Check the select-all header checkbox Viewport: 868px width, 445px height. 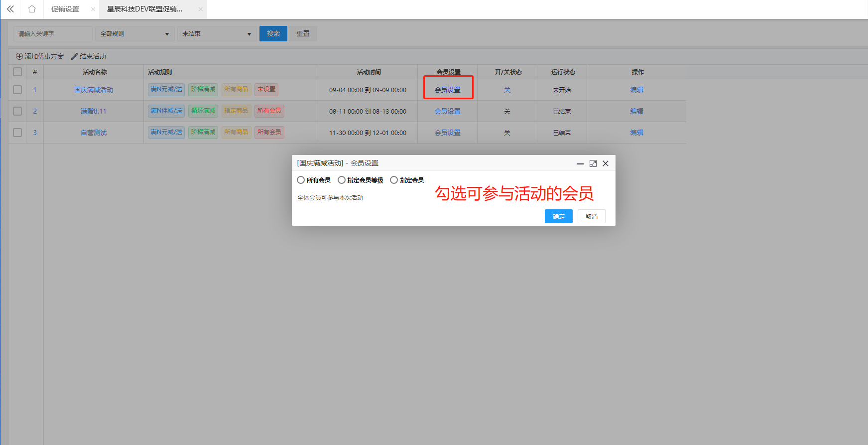(17, 72)
